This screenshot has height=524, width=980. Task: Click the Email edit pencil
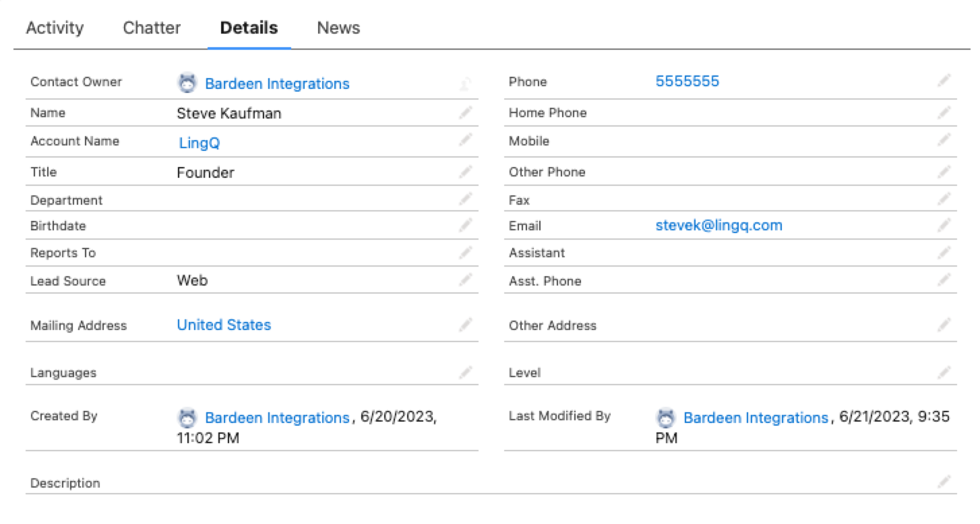tap(944, 224)
